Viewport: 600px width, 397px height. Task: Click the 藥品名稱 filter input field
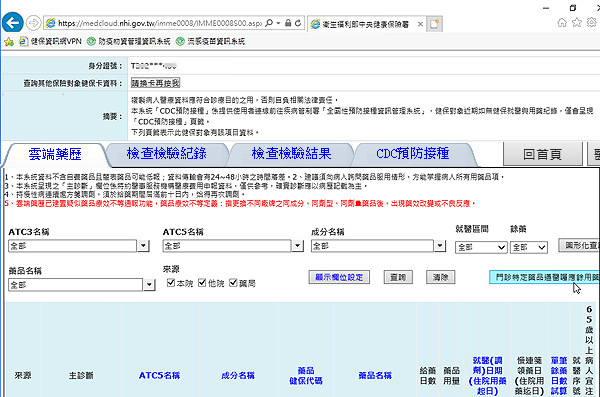tap(75, 285)
